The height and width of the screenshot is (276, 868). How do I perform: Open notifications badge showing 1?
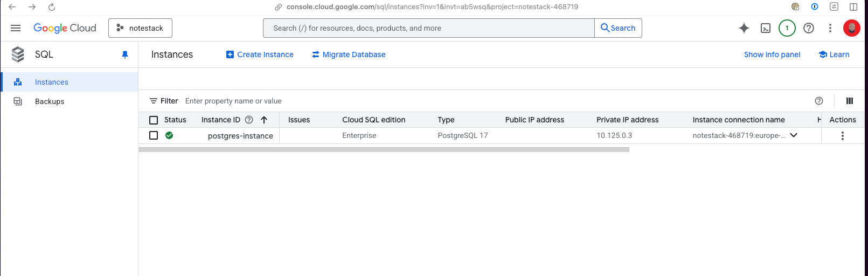pyautogui.click(x=787, y=28)
